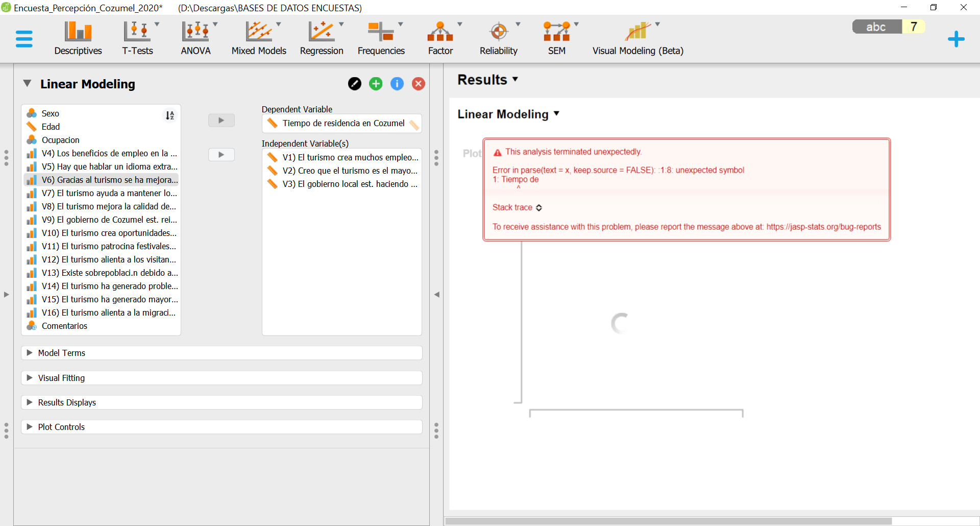The image size is (980, 526).
Task: Click the edit pencil icon in Linear Modeling
Action: 355,83
